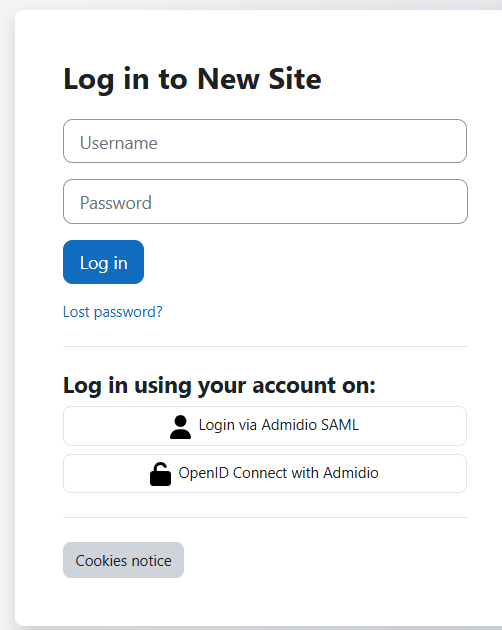
Task: Click the unlocked padlock icon for OpenID
Action: 160,474
